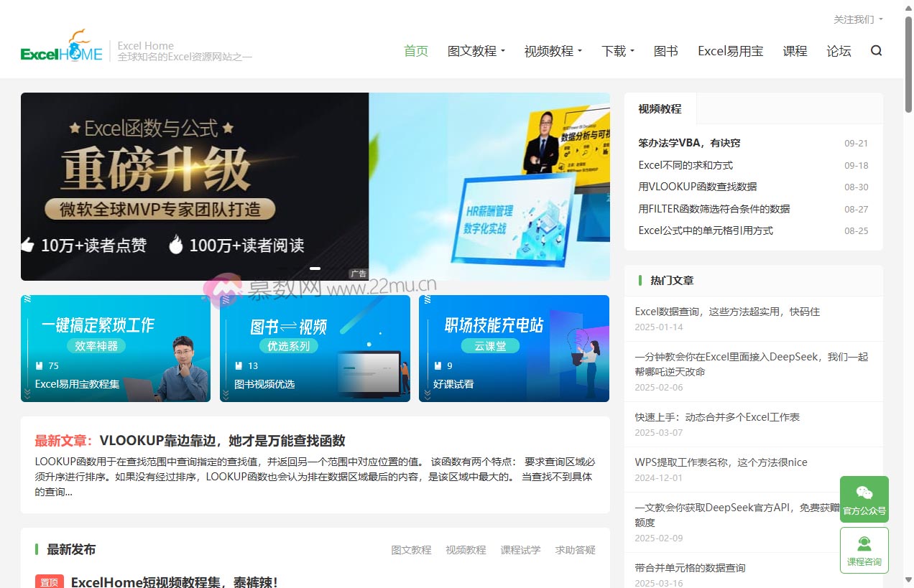Open the 官方公众号 WeChat floating icon

[864, 499]
